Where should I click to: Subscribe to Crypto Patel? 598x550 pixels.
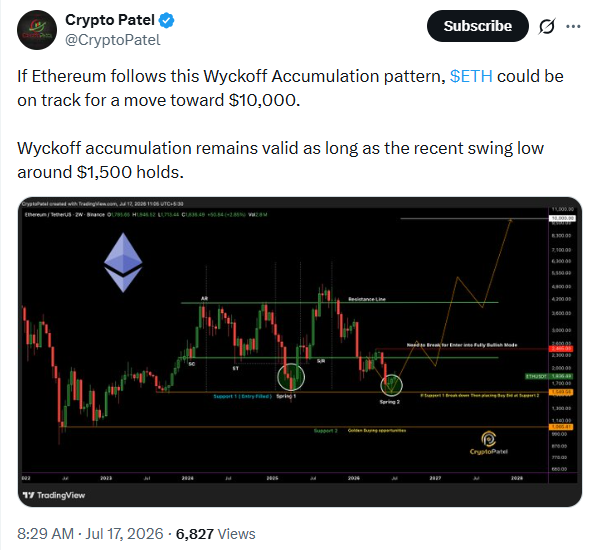[x=477, y=26]
